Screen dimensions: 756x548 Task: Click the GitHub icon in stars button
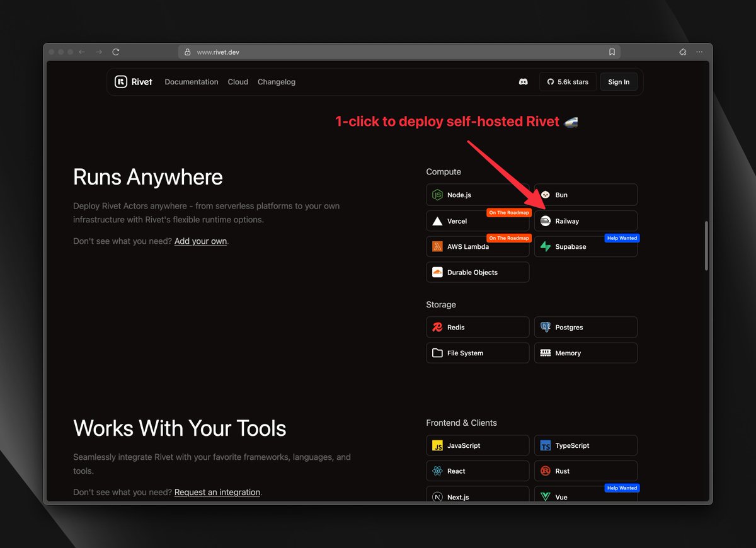tap(550, 82)
